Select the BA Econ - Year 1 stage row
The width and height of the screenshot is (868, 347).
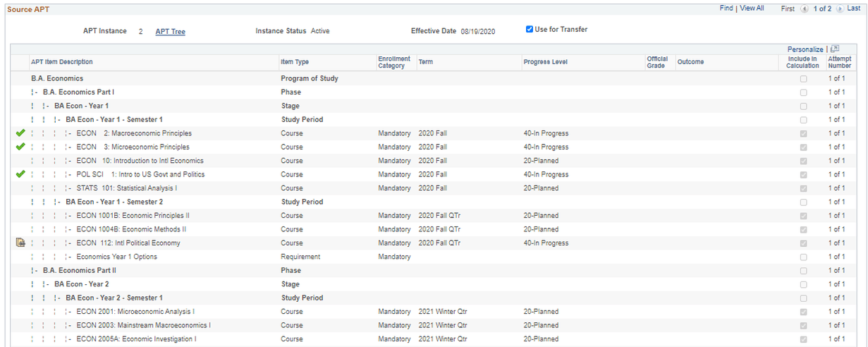(x=82, y=106)
